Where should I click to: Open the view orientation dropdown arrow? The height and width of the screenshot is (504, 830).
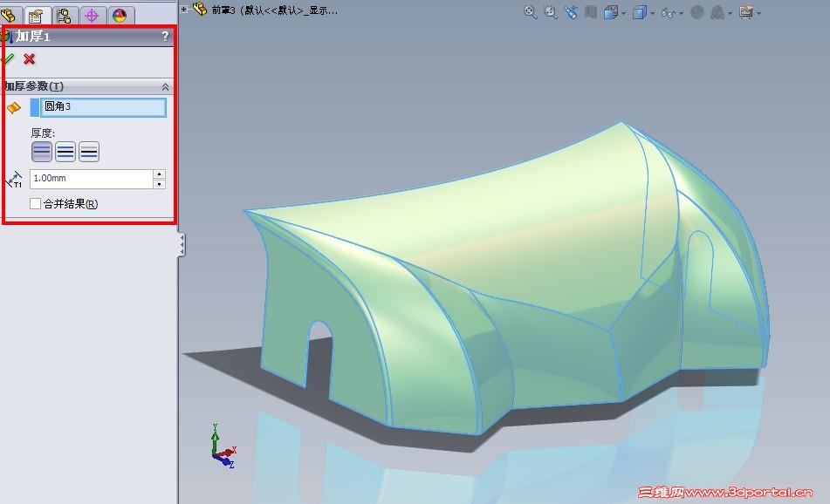point(623,13)
